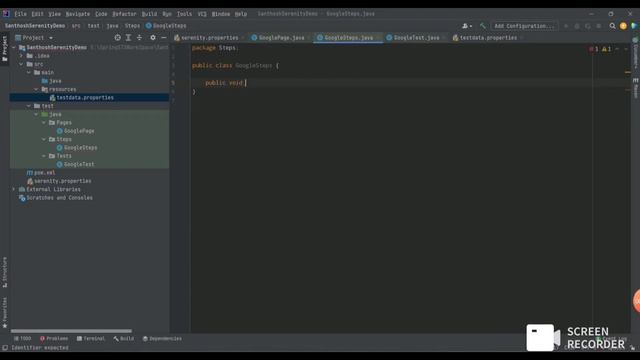Image resolution: width=640 pixels, height=360 pixels.
Task: Click after 'public void' in editor
Action: [245, 83]
